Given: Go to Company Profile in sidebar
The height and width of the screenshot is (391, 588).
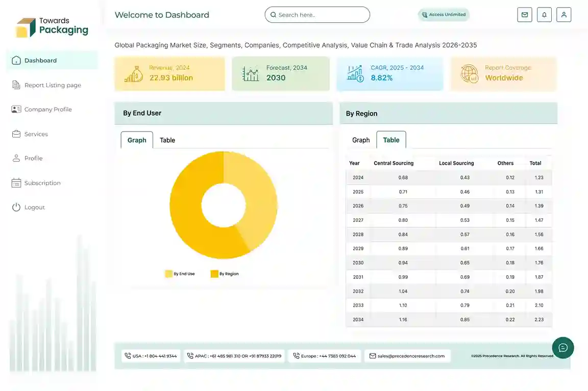Looking at the screenshot, I should [47, 110].
